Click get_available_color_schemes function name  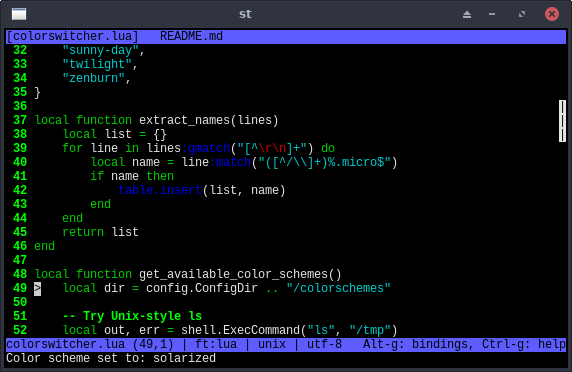click(x=233, y=274)
